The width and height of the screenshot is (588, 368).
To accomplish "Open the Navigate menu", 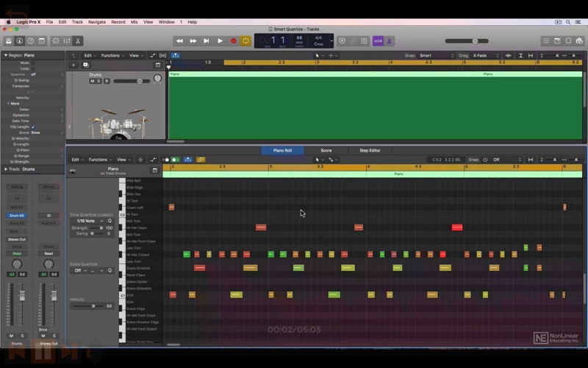I will tap(97, 22).
